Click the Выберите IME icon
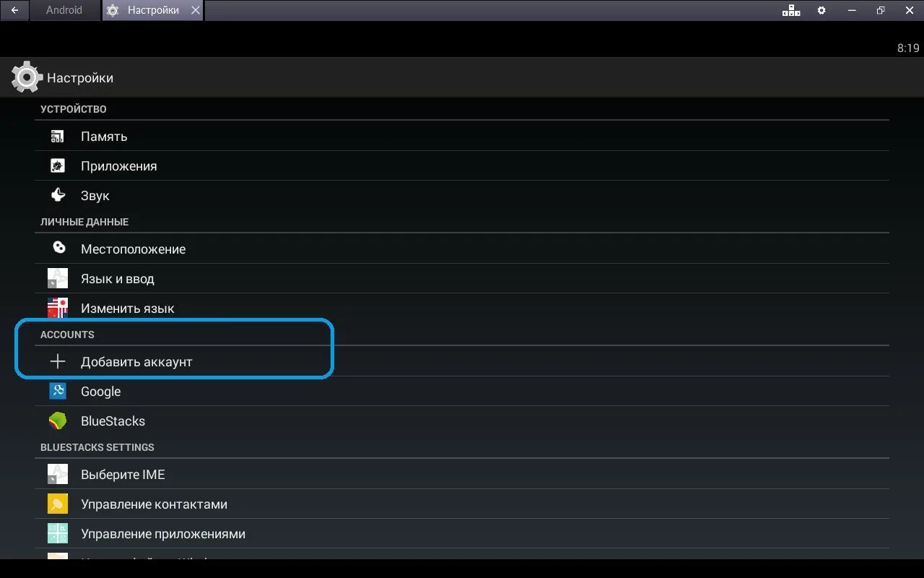The height and width of the screenshot is (578, 924). [58, 474]
